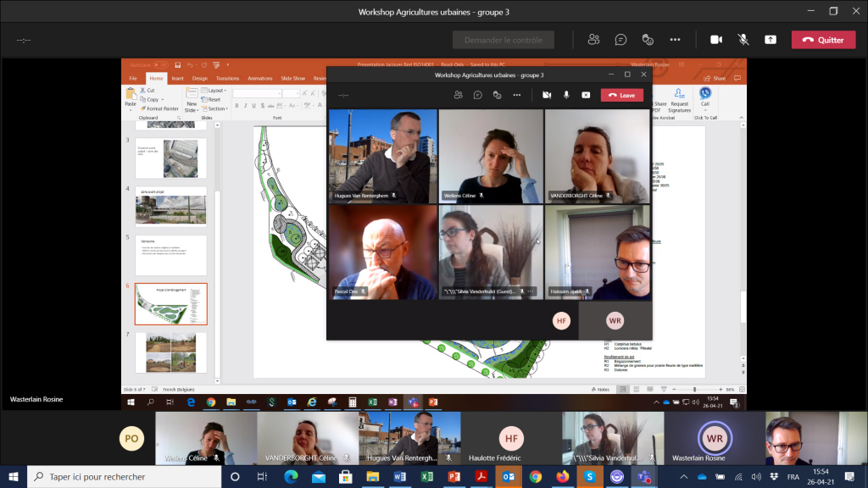Screen dimensions: 868x488
Task: Open the Insert ribbon tab
Action: (x=178, y=79)
